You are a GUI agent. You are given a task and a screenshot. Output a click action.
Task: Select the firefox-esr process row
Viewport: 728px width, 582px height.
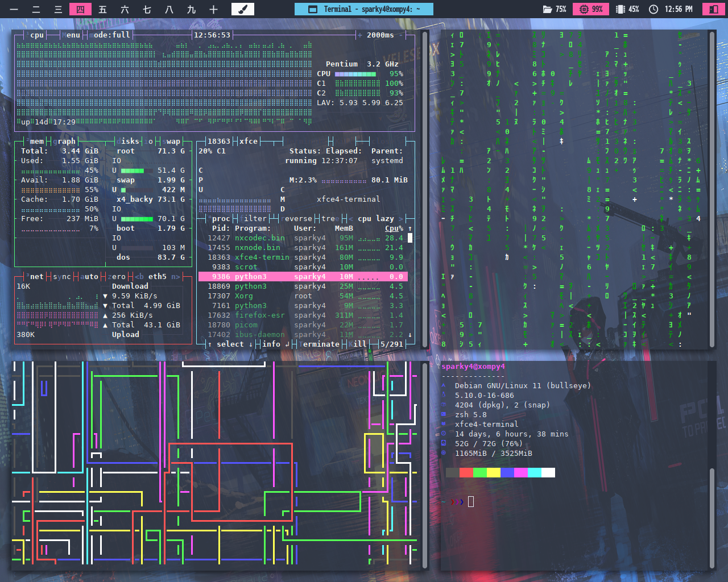[259, 315]
